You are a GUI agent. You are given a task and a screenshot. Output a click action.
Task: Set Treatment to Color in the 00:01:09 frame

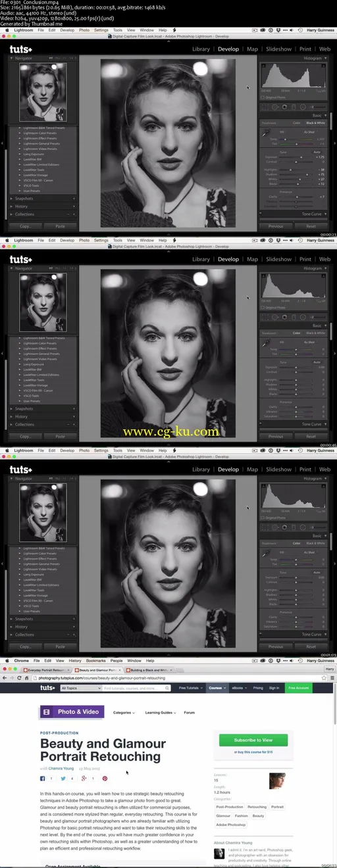coord(296,544)
